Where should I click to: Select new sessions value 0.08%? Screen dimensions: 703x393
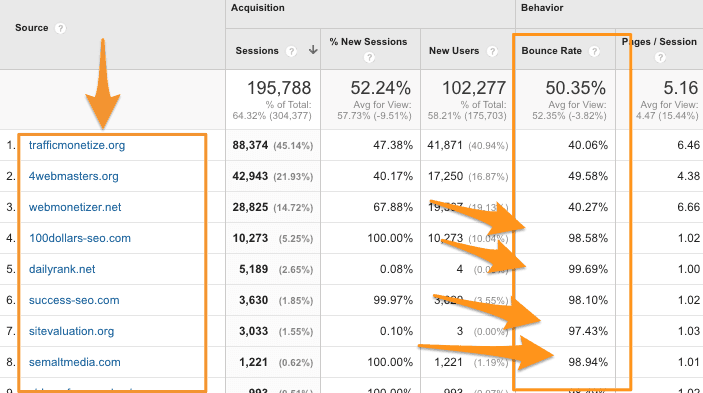(396, 269)
